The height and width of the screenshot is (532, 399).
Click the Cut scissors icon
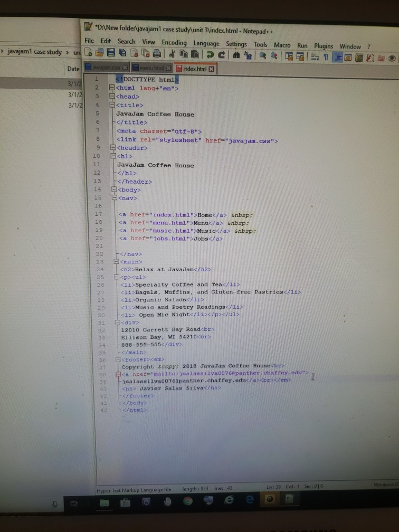tap(172, 54)
